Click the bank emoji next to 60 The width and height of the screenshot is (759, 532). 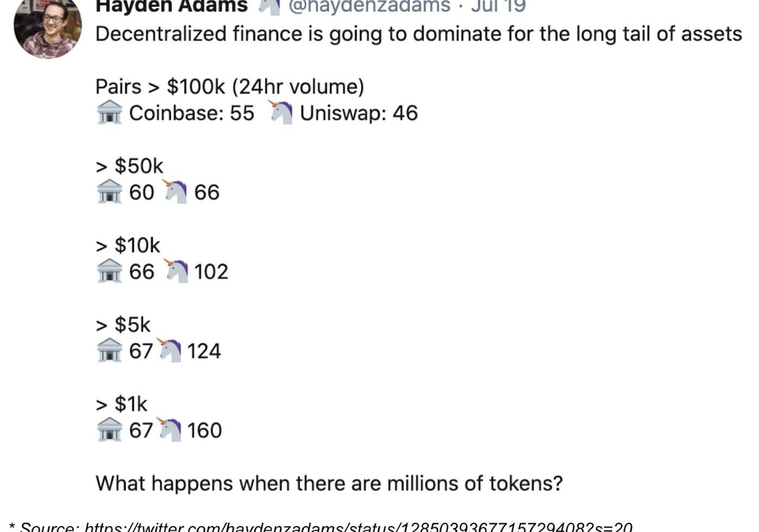(x=110, y=191)
